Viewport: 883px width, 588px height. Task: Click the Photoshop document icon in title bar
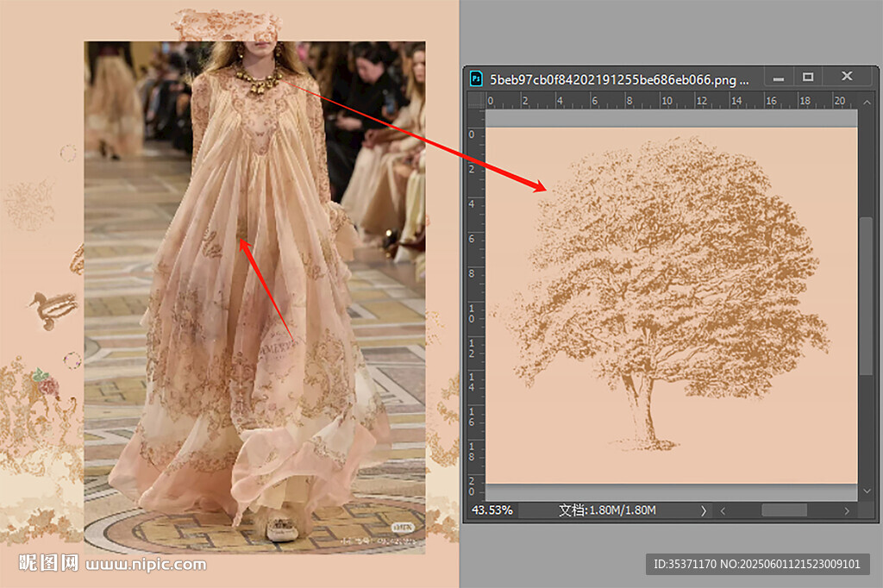476,79
